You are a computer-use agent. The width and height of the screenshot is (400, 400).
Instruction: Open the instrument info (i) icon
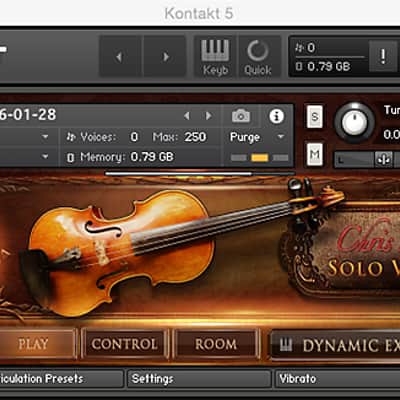point(276,116)
